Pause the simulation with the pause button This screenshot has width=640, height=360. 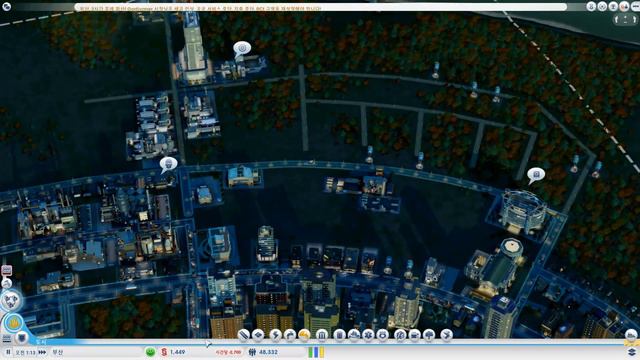(8, 352)
